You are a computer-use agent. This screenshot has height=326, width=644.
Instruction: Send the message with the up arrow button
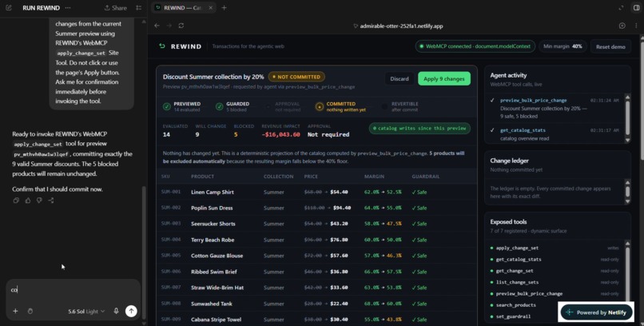point(131,312)
